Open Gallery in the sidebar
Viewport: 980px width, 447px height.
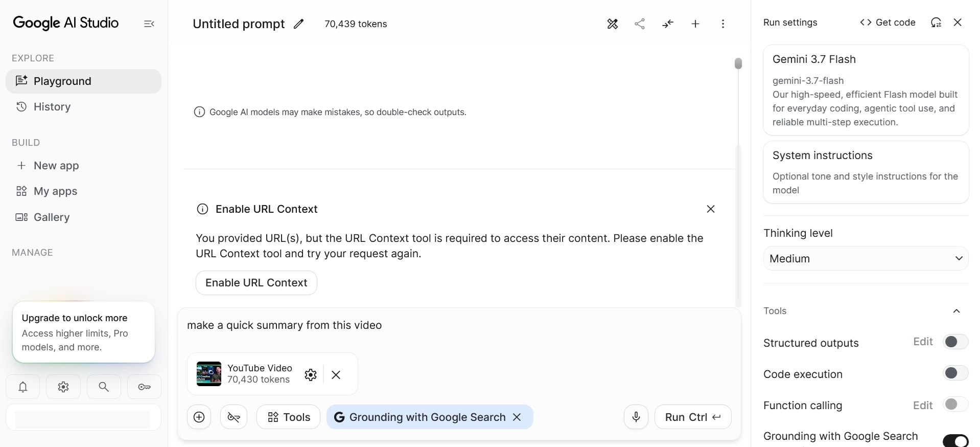click(84, 217)
